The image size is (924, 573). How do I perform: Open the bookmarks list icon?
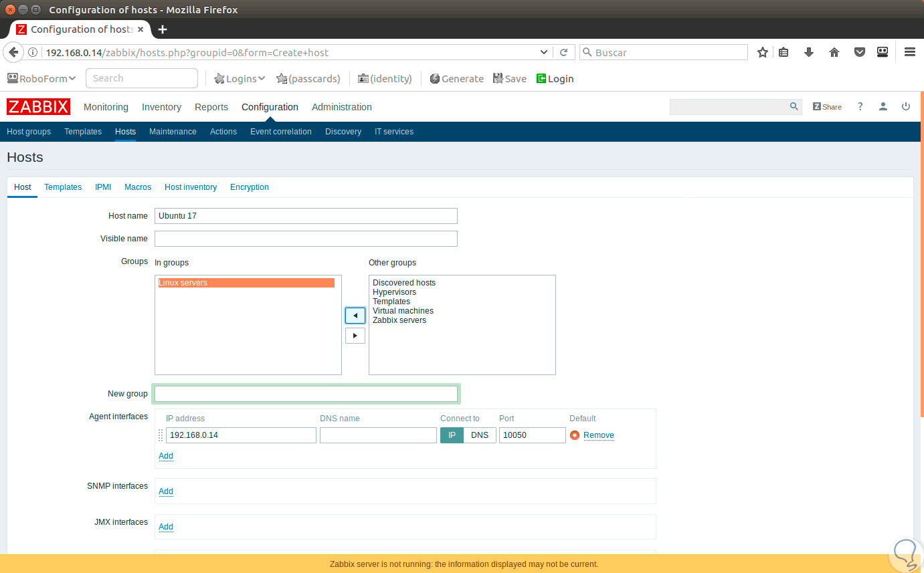click(784, 52)
